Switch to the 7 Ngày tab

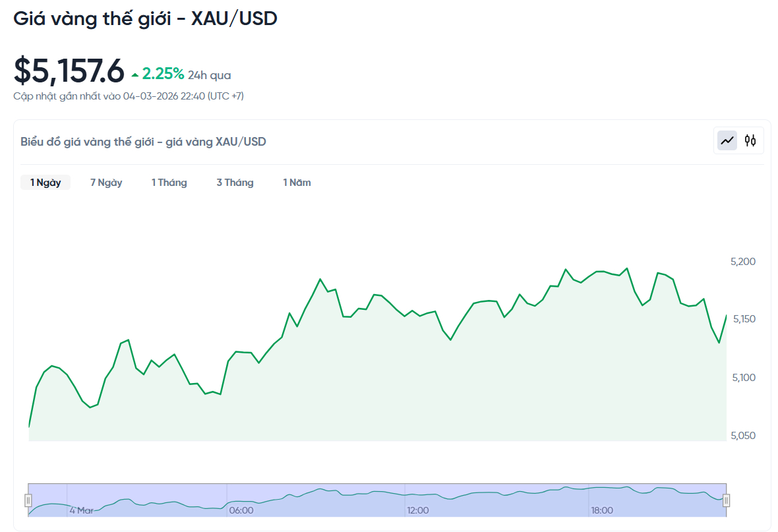tap(106, 182)
